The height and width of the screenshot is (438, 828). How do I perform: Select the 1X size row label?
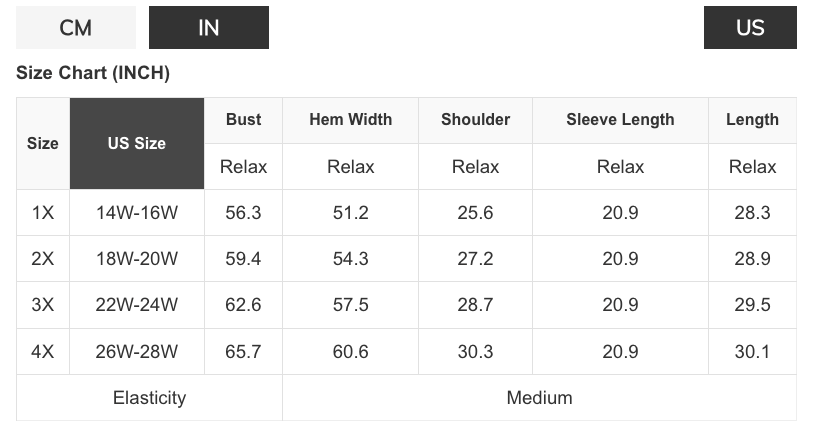pyautogui.click(x=43, y=212)
